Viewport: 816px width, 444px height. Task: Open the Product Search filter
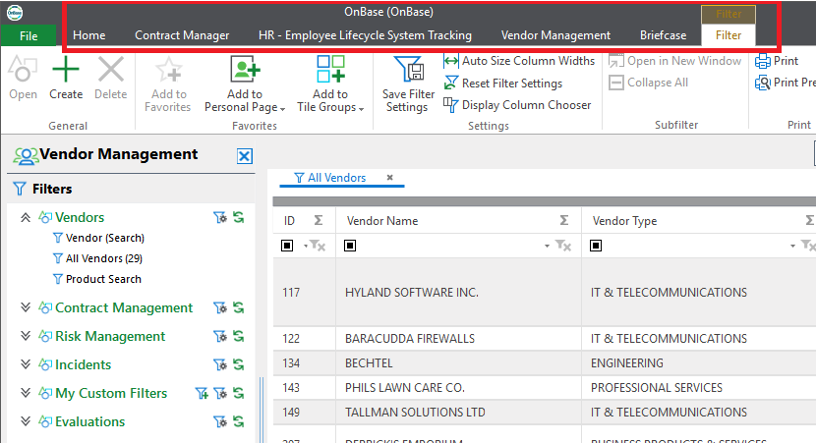click(x=103, y=279)
